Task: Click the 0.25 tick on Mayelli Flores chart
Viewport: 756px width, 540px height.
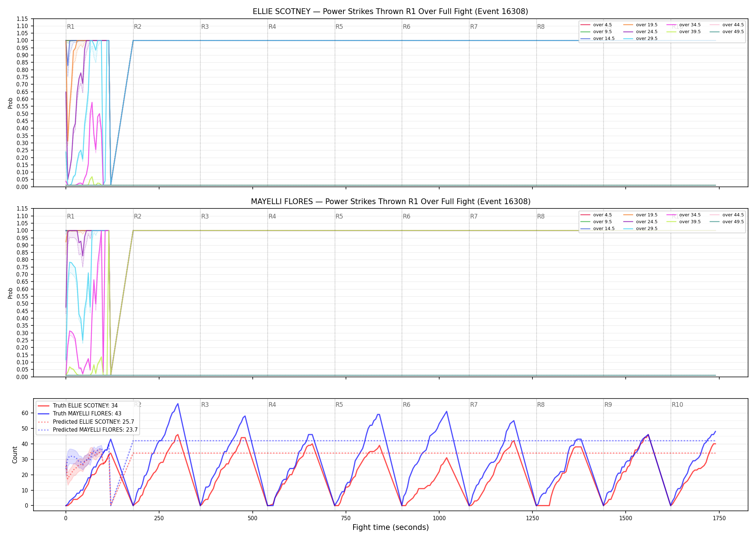Action: (x=22, y=340)
